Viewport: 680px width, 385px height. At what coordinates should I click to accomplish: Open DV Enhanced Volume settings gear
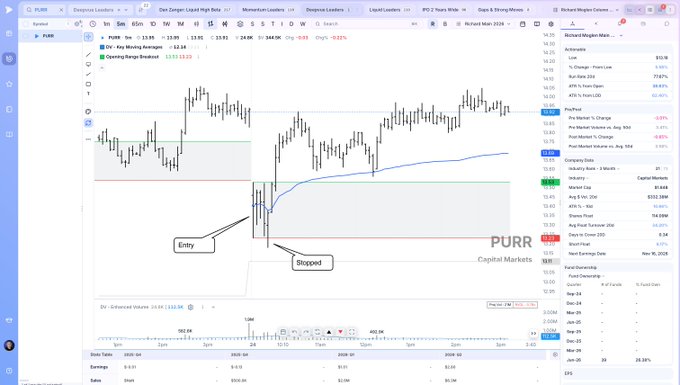[x=190, y=307]
